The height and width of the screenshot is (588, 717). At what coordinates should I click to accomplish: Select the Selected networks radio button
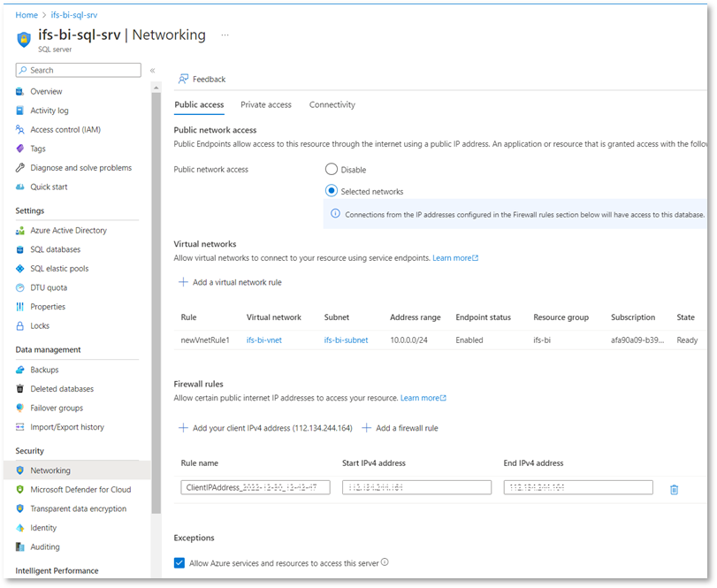click(331, 190)
